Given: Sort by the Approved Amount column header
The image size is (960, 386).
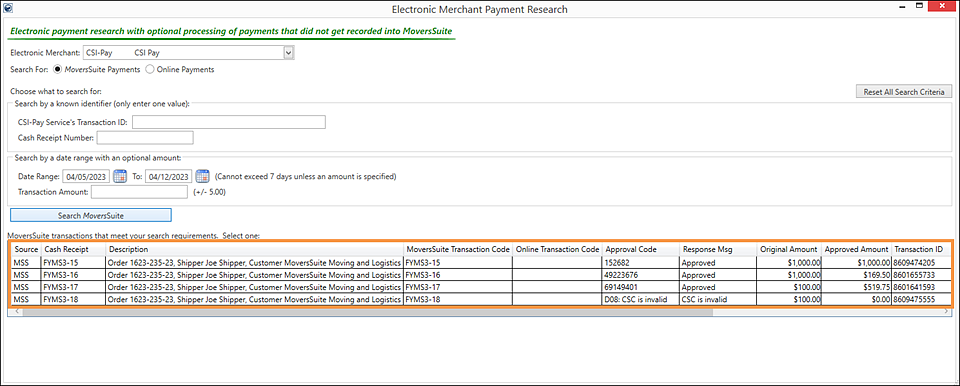Looking at the screenshot, I should [x=856, y=249].
